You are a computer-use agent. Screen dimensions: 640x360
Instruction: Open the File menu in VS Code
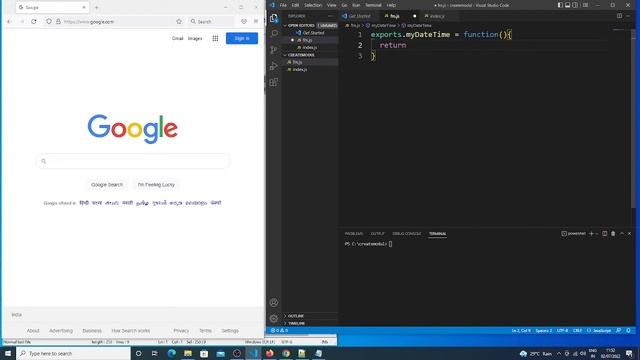pyautogui.click(x=283, y=5)
